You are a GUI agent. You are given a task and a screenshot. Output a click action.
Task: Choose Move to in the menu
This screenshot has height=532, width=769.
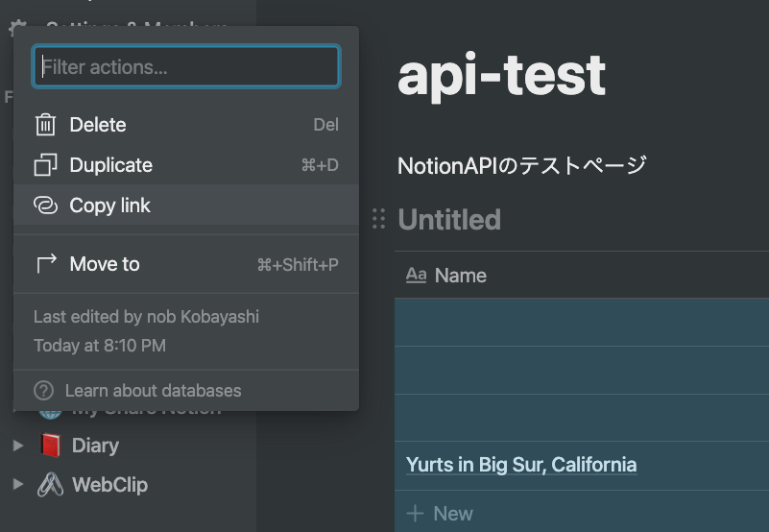coord(186,264)
